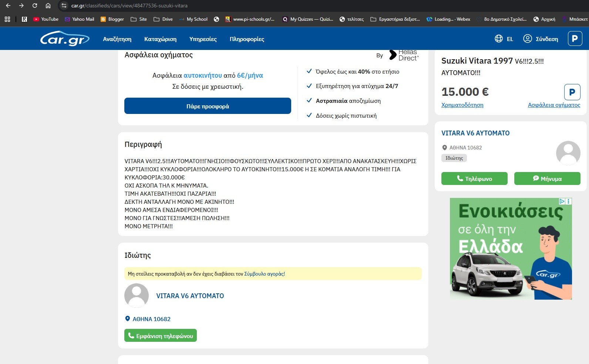Open the parking P icon in header
589x364 pixels.
(575, 38)
